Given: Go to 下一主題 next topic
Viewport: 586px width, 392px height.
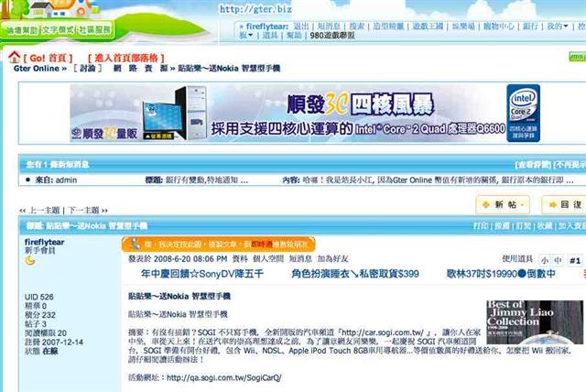Looking at the screenshot, I should 83,211.
